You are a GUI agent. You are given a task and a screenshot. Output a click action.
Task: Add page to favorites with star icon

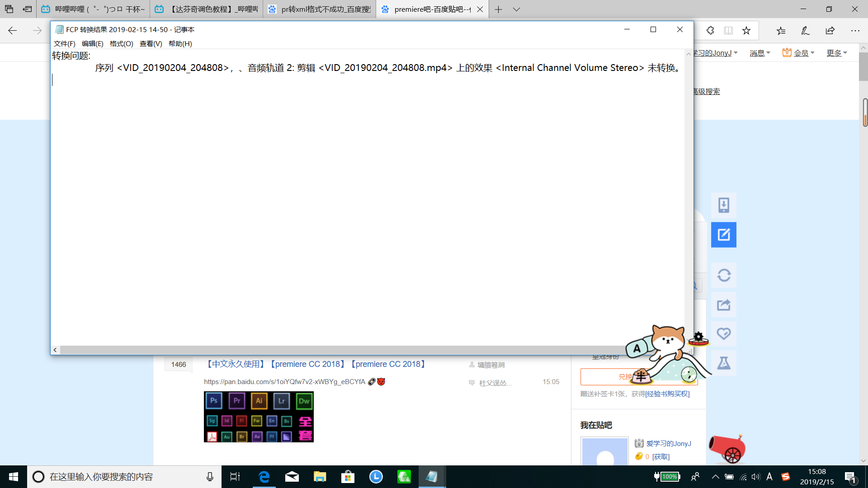click(746, 30)
